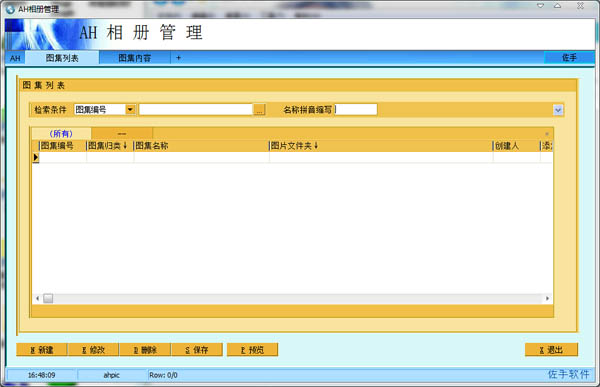This screenshot has width=600, height=387.
Task: Select the (所有) category tab
Action: 61,134
